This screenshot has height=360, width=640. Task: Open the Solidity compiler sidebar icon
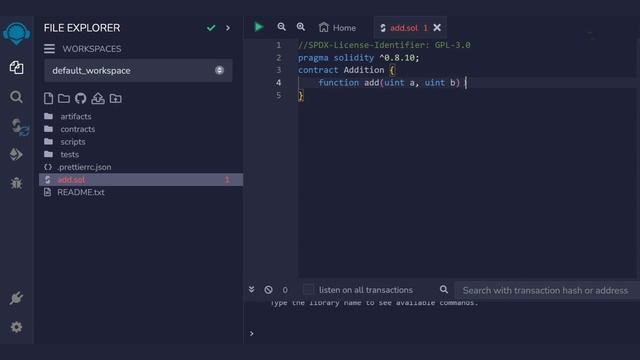point(19,127)
